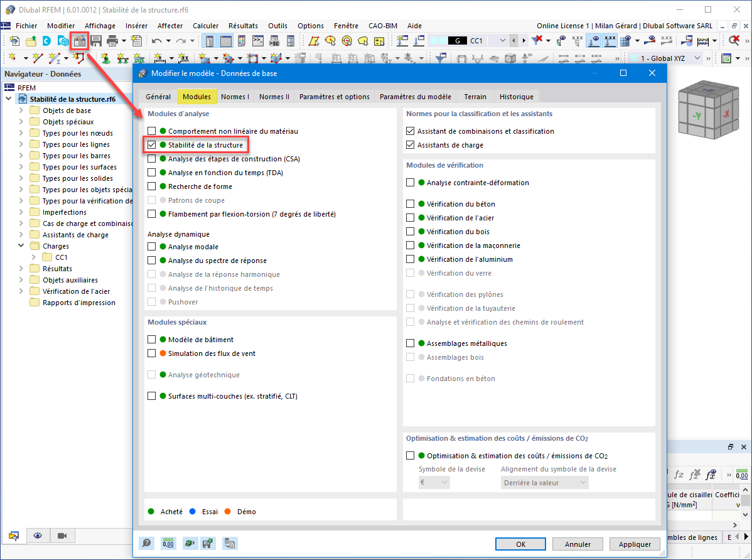
Task: Open the Navigateur de données toggle icon
Action: [x=14, y=536]
